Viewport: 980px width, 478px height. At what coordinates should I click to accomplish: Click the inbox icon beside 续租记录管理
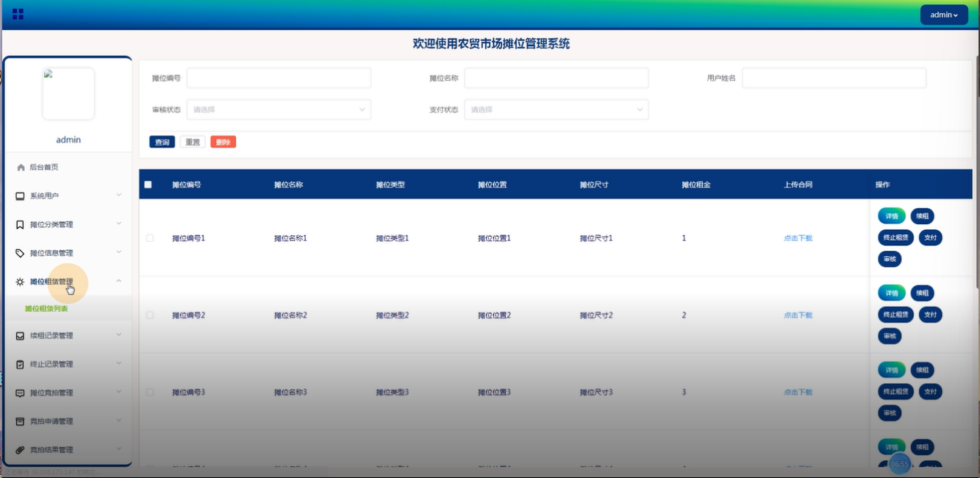tap(21, 336)
